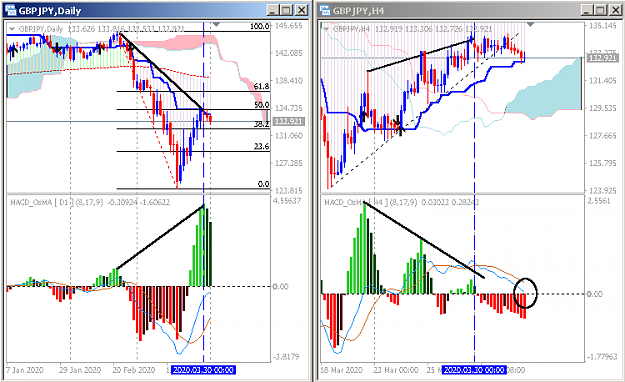Click the GBPJPY,Daily window chart icon
The height and width of the screenshot is (382, 625).
click(11, 10)
